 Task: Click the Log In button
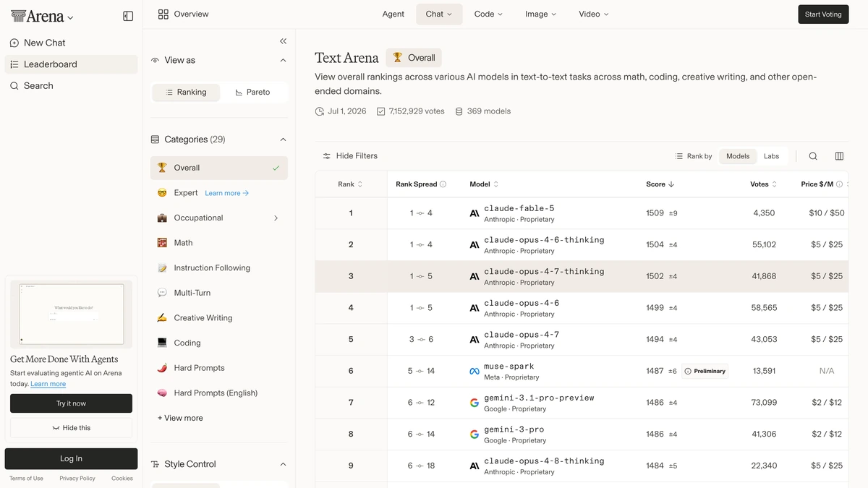tap(71, 458)
